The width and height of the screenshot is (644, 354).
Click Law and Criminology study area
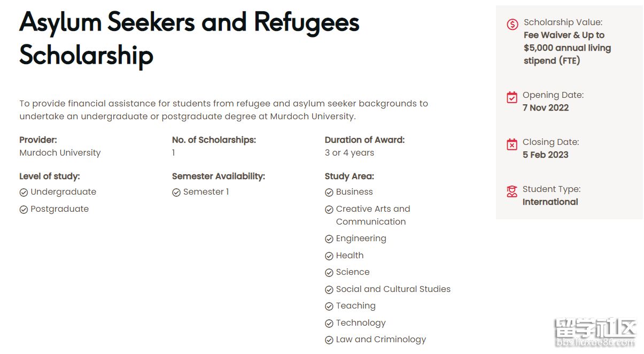coord(381,340)
